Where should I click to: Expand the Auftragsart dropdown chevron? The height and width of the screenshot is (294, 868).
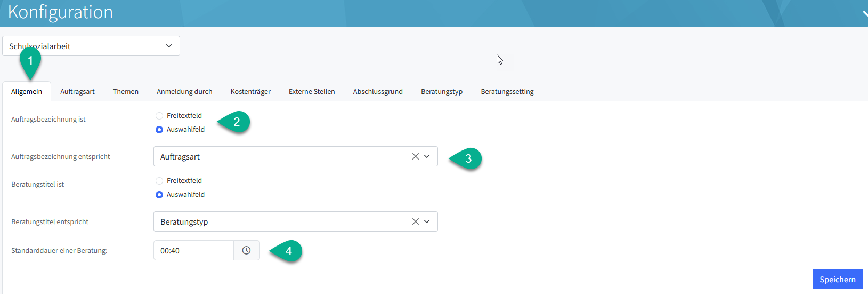[x=427, y=156]
